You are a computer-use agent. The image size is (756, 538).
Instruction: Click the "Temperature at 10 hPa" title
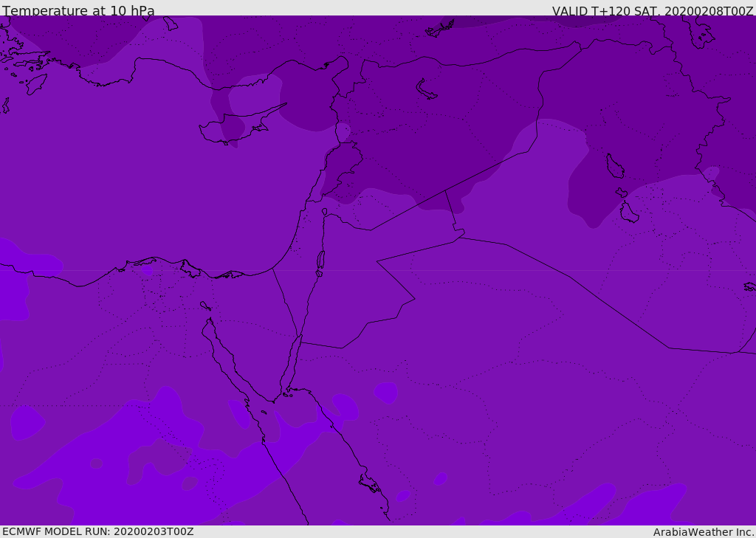point(78,11)
